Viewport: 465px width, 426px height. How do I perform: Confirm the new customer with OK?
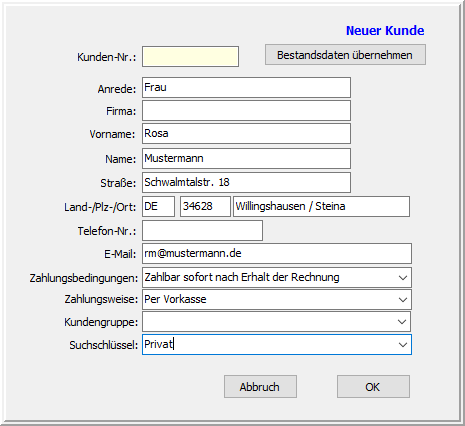click(x=373, y=387)
